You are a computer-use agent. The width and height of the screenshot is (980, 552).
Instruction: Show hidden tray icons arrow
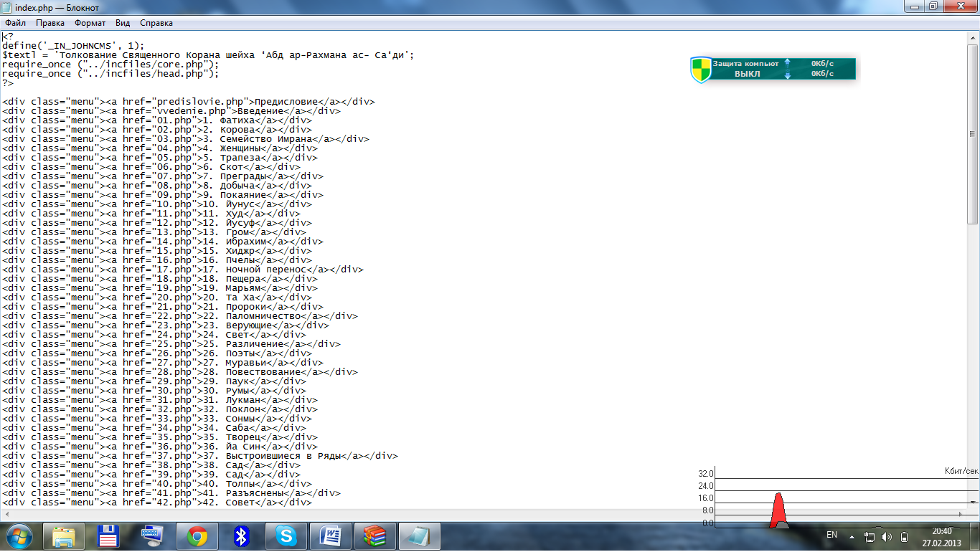[852, 536]
